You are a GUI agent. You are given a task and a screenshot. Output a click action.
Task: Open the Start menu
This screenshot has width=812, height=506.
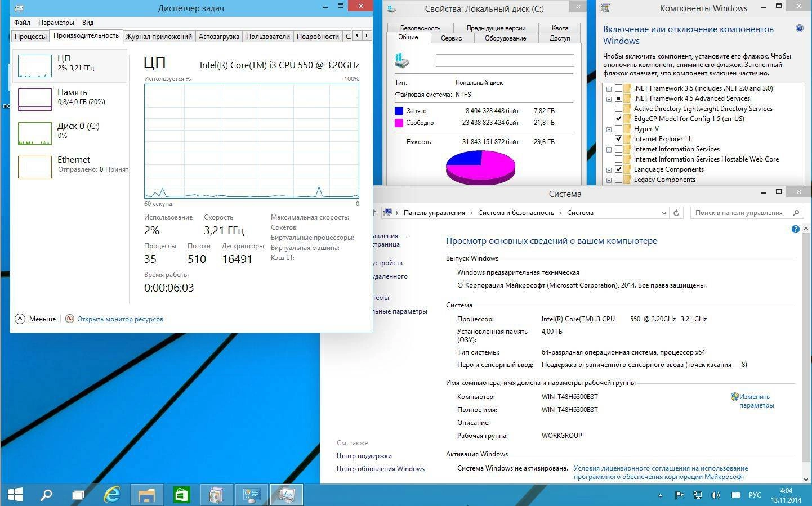pyautogui.click(x=15, y=495)
